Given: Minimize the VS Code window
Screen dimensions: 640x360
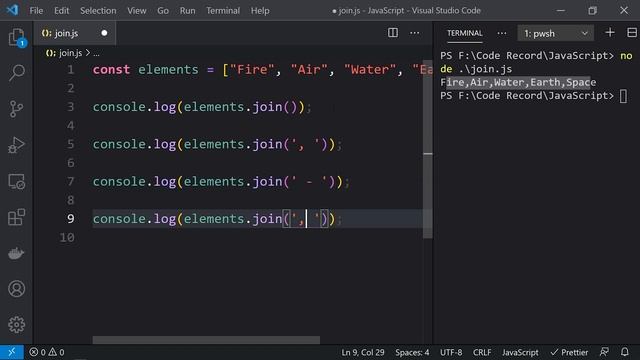Looking at the screenshot, I should 561,11.
